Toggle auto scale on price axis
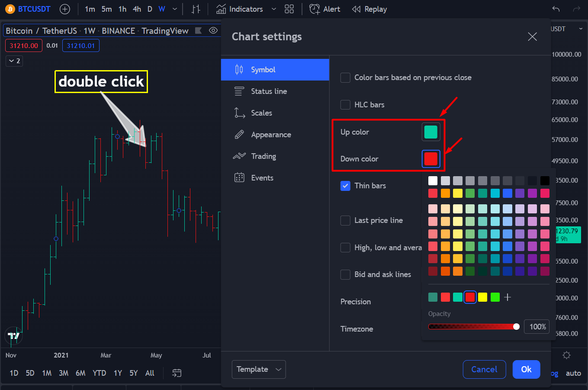 [x=573, y=373]
